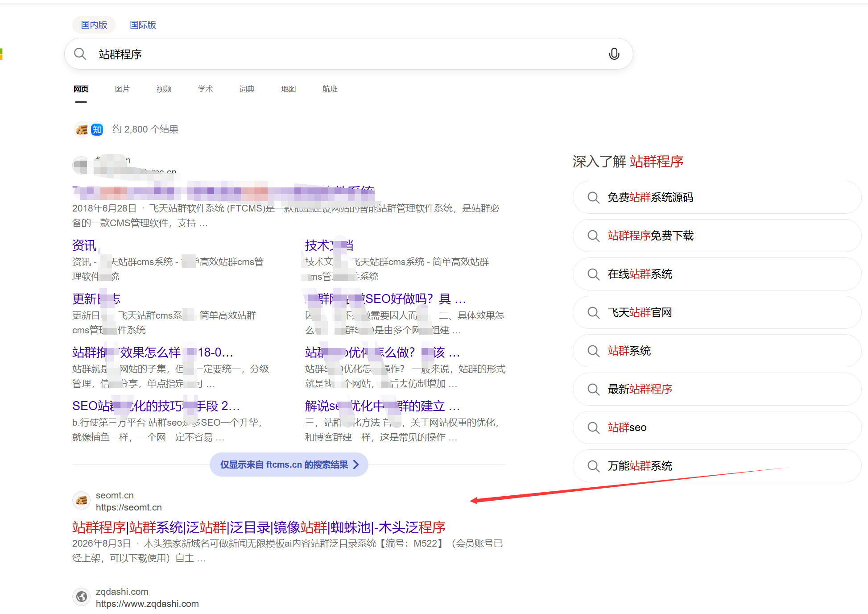Open the 学术 tab
The height and width of the screenshot is (614, 868).
point(205,89)
